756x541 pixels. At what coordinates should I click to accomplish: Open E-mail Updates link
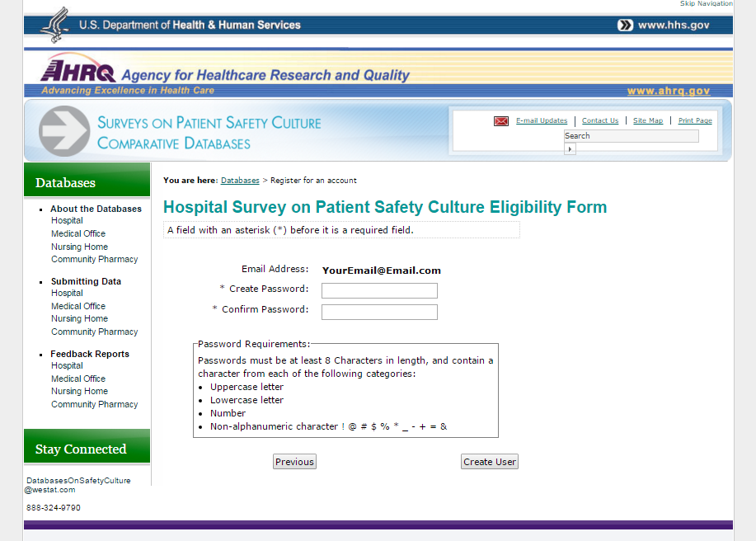(542, 120)
